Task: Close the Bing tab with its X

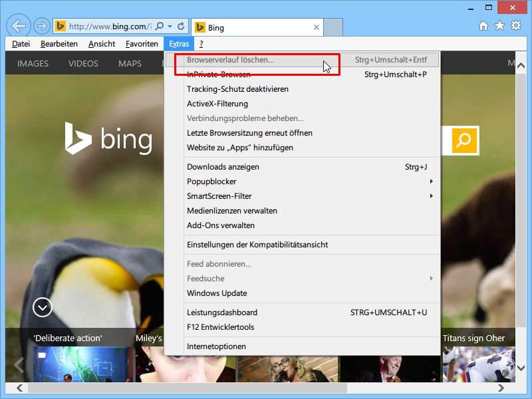Action: (317, 27)
